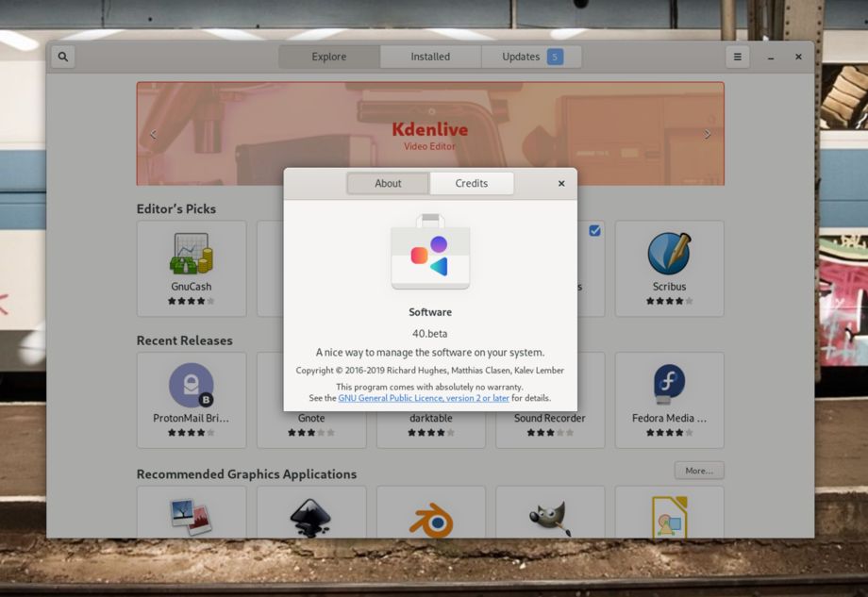Open the GNU General Public Licence link
The height and width of the screenshot is (597, 868).
424,398
